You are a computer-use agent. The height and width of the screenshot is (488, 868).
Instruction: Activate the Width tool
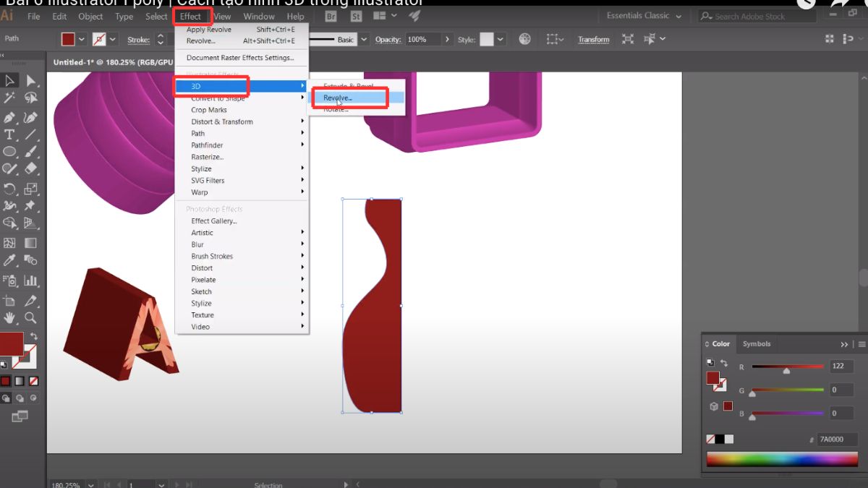click(10, 207)
